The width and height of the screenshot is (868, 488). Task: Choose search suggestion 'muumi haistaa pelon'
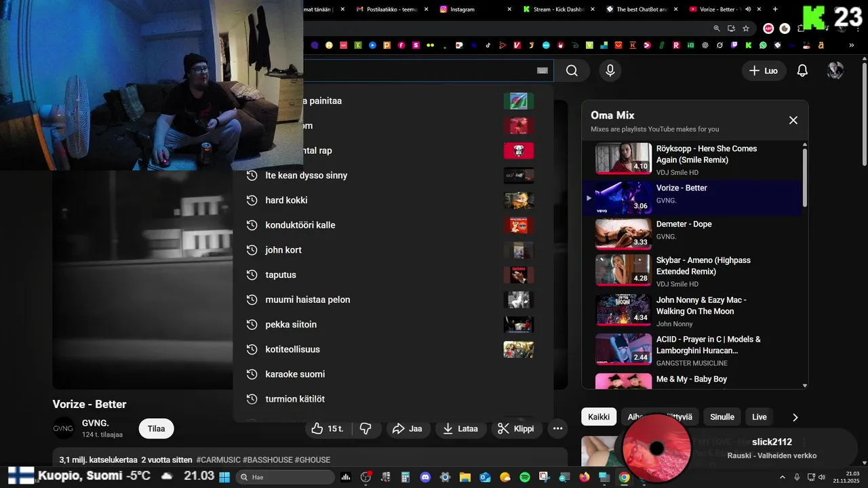point(393,300)
